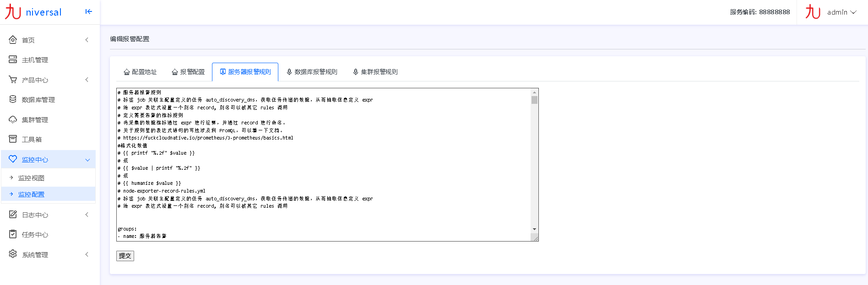868x285 pixels.
Task: Click the database icon beside 数据库管理
Action: pos(13,99)
